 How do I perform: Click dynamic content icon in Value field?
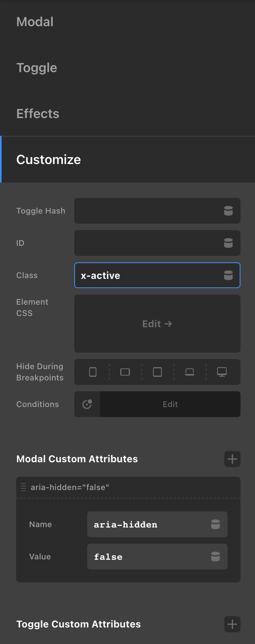pos(215,557)
